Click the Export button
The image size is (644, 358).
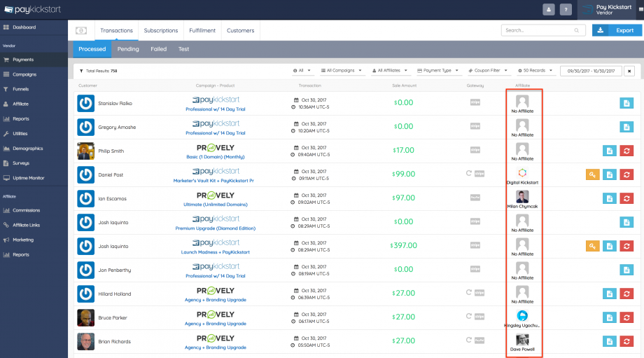(617, 31)
